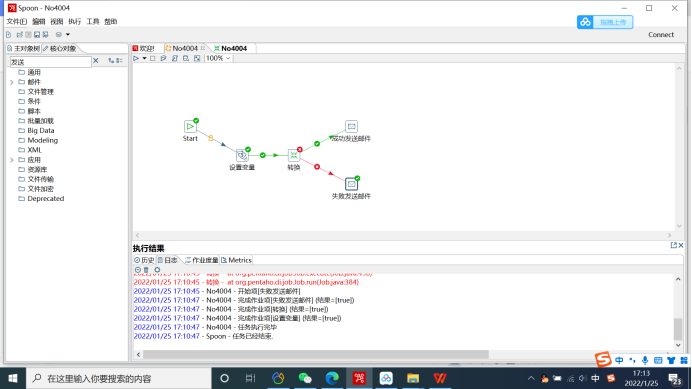This screenshot has width=692, height=389.
Task: Click green success hop marker toward 成功发送邮件
Action: pyautogui.click(x=317, y=144)
